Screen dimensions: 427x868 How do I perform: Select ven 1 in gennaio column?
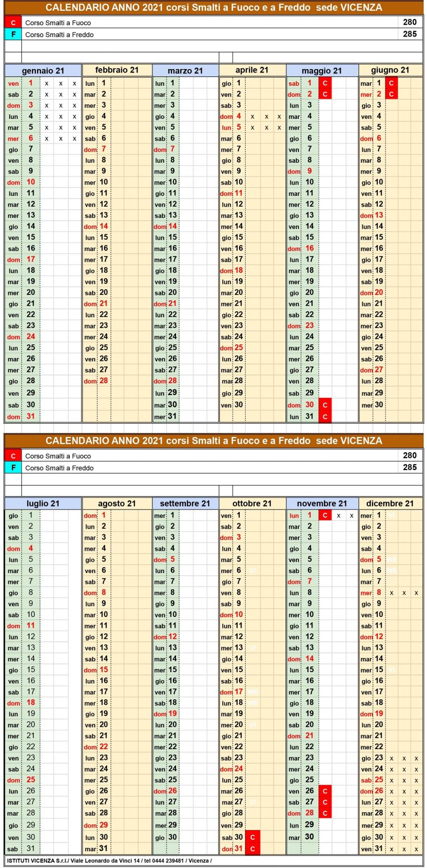pos(22,83)
